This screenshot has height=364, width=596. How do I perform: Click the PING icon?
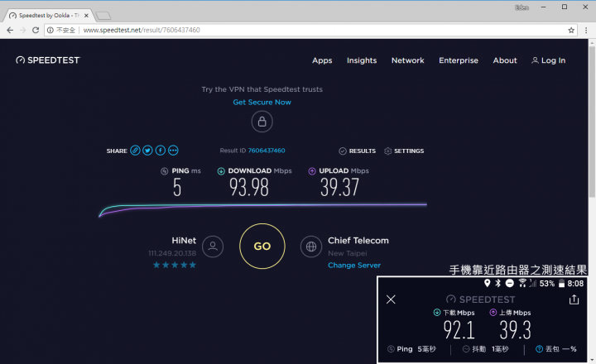164,171
